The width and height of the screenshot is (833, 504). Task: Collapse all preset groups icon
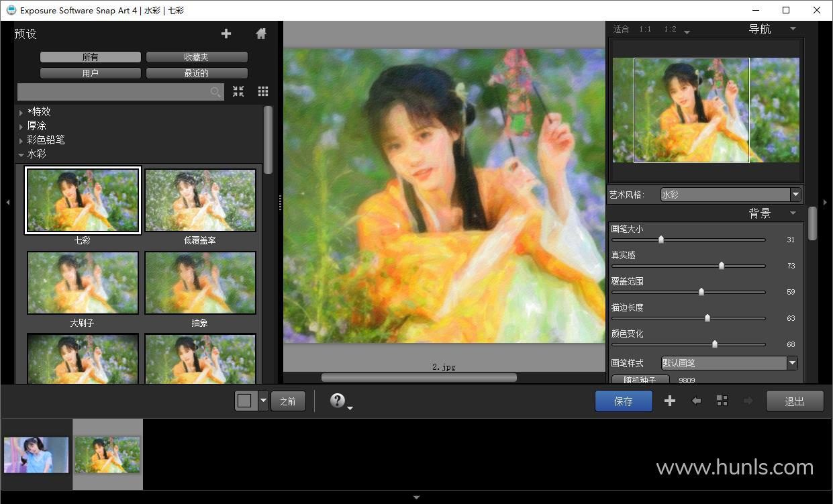pos(238,92)
